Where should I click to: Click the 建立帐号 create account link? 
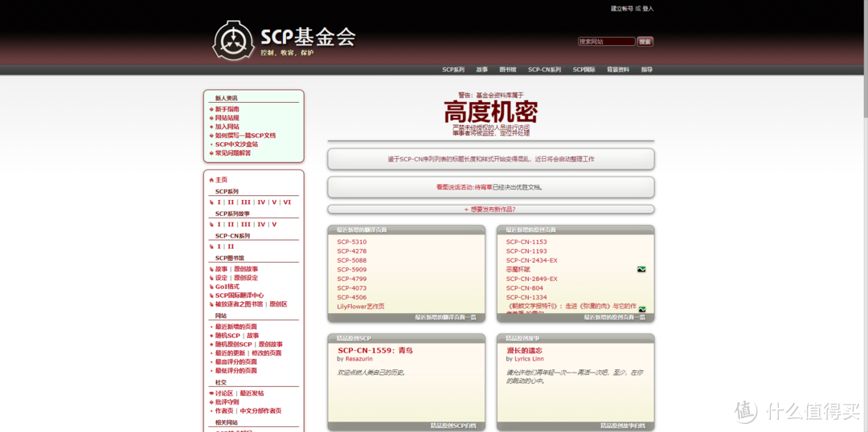(621, 9)
